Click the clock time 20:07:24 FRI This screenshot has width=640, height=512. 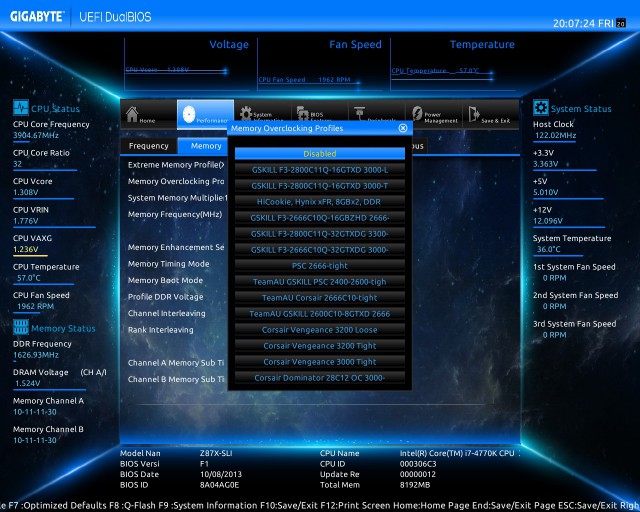(x=583, y=24)
